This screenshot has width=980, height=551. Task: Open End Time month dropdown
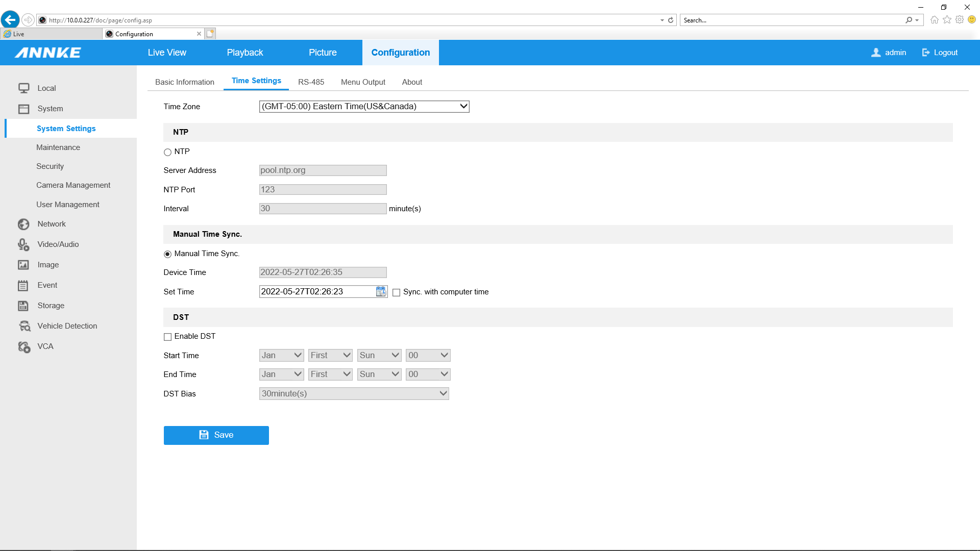coord(282,374)
